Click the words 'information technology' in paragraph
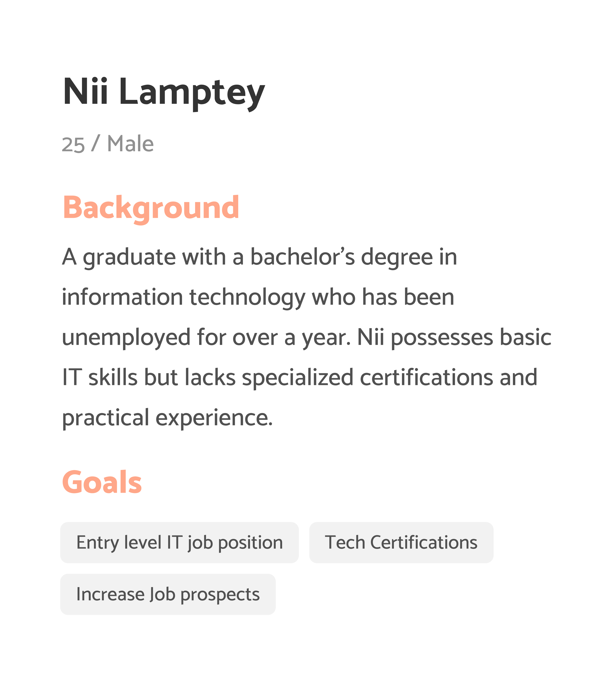This screenshot has width=616, height=684. click(x=184, y=297)
